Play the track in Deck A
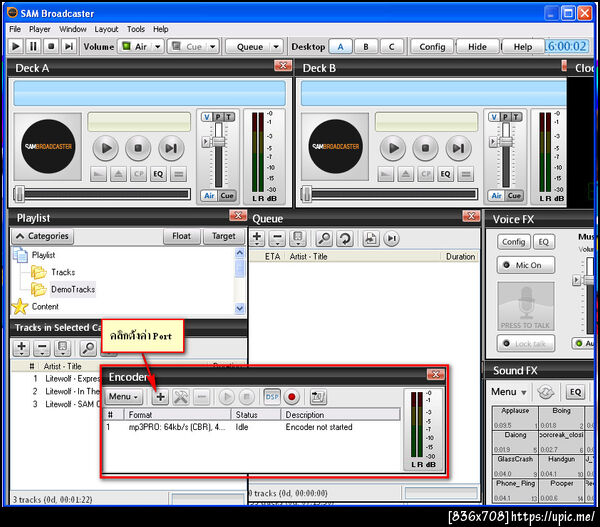Image resolution: width=600 pixels, height=527 pixels. pos(106,148)
